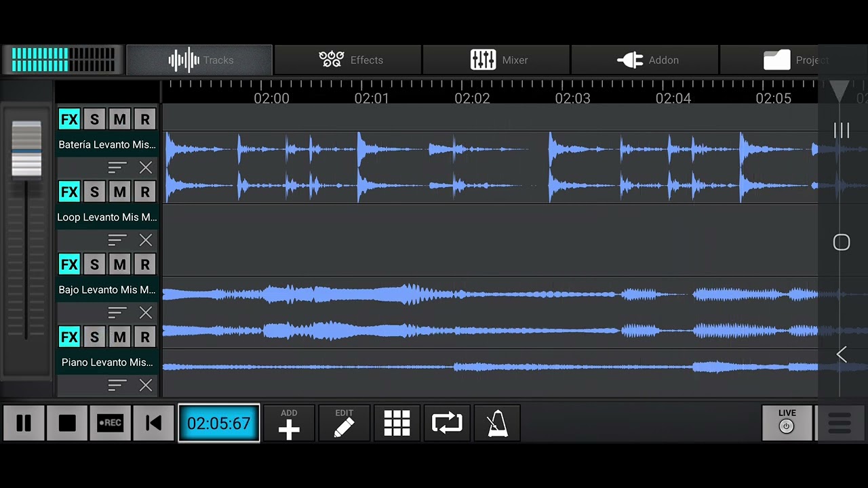Remove the Batería Levanto track with X
Viewport: 868px width, 488px height.
146,167
